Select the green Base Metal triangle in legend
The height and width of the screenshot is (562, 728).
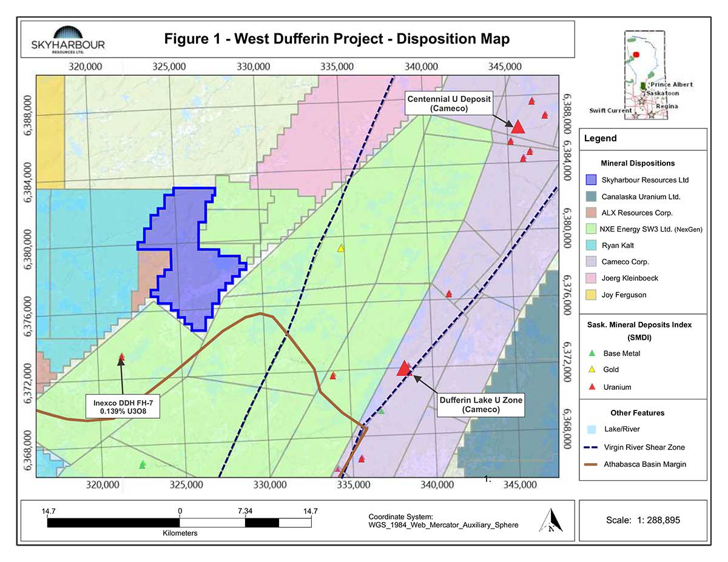click(592, 353)
